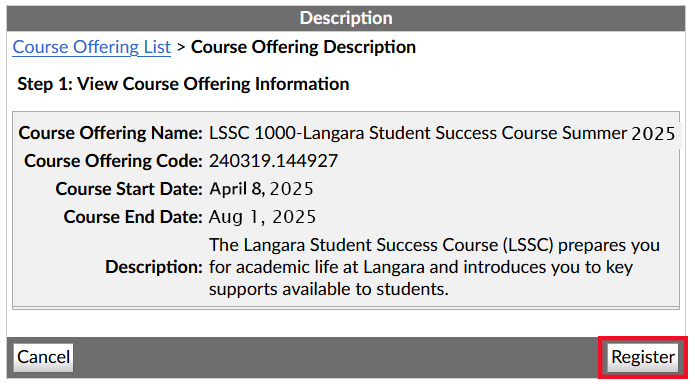Click the text 'supports available to students.'
Image resolution: width=695 pixels, height=387 pixels.
coord(329,289)
